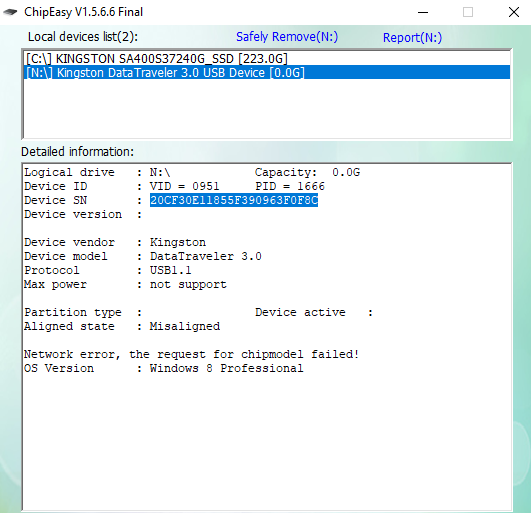This screenshot has height=513, width=531.
Task: Minimize the ChipEasy window
Action: (x=423, y=13)
